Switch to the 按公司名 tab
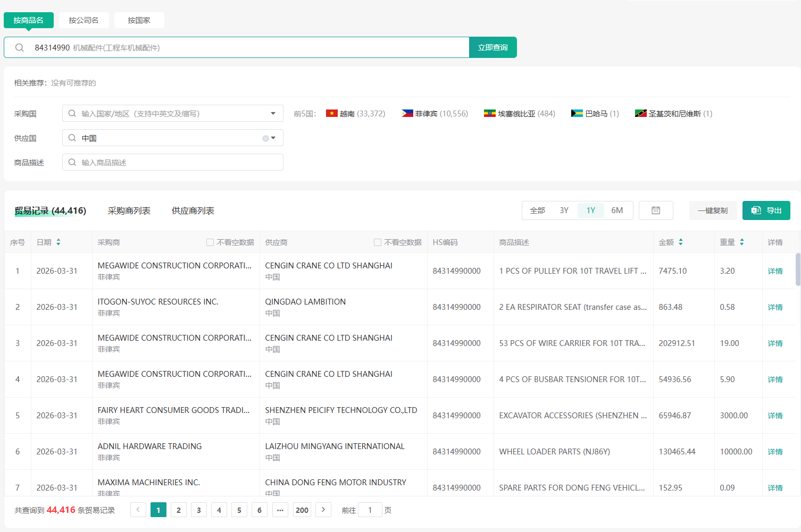 pos(84,20)
